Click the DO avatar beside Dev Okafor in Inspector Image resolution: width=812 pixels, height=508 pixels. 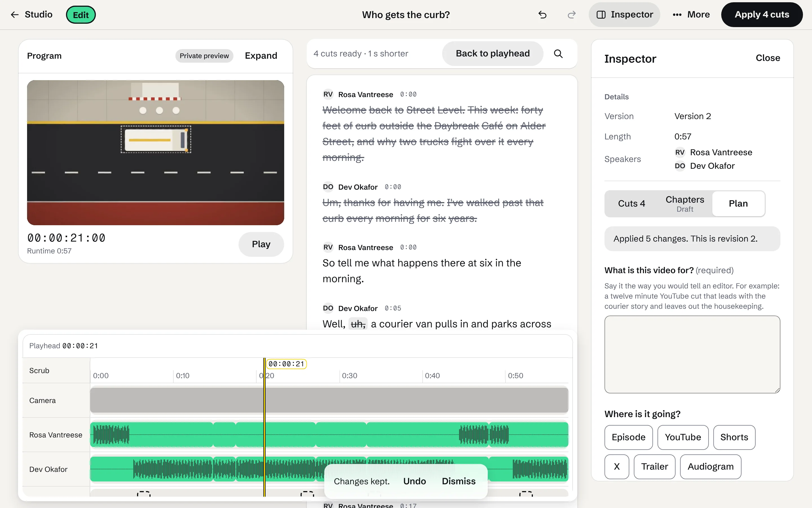pos(680,166)
